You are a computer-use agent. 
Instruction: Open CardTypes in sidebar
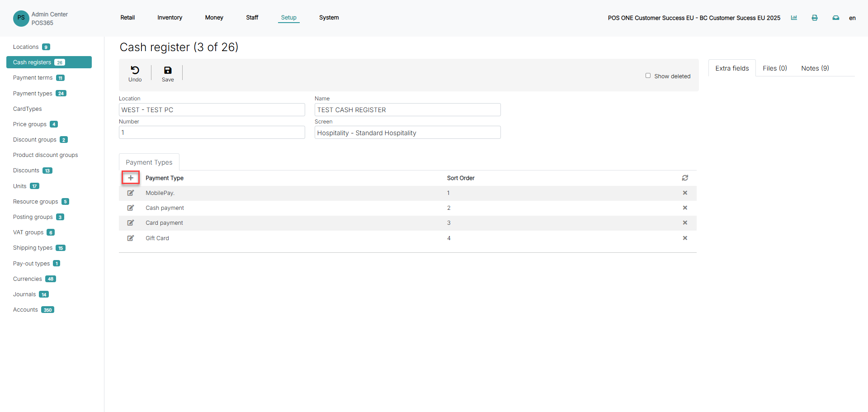27,109
